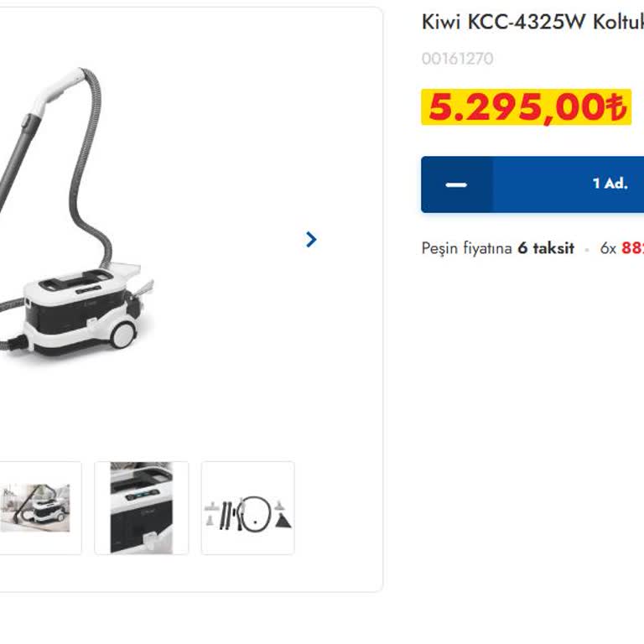Click the 6 taksit installment text
Image resolution: width=644 pixels, height=644 pixels.
546,248
